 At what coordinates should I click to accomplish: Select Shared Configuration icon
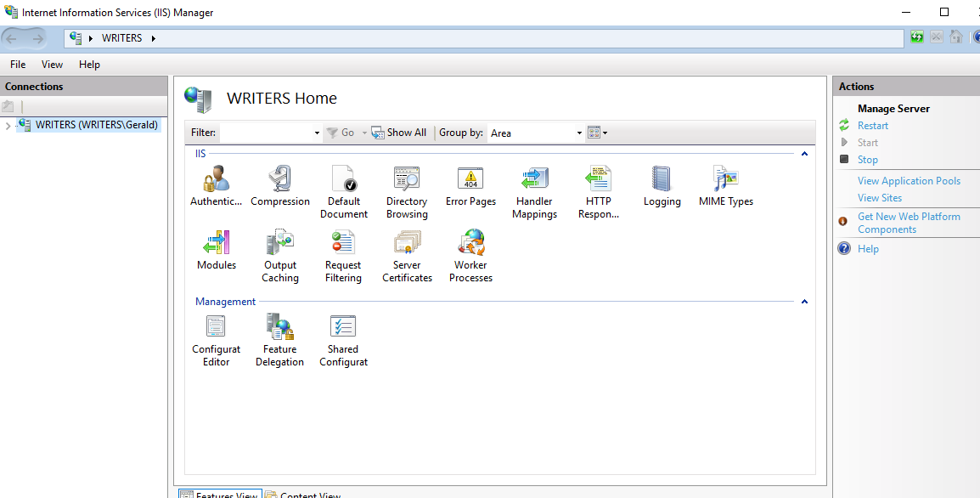[x=343, y=326]
